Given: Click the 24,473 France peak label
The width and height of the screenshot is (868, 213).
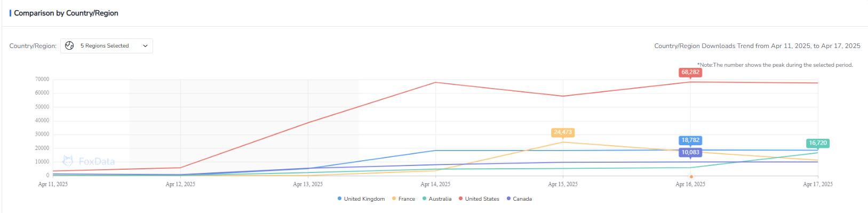Looking at the screenshot, I should (563, 132).
